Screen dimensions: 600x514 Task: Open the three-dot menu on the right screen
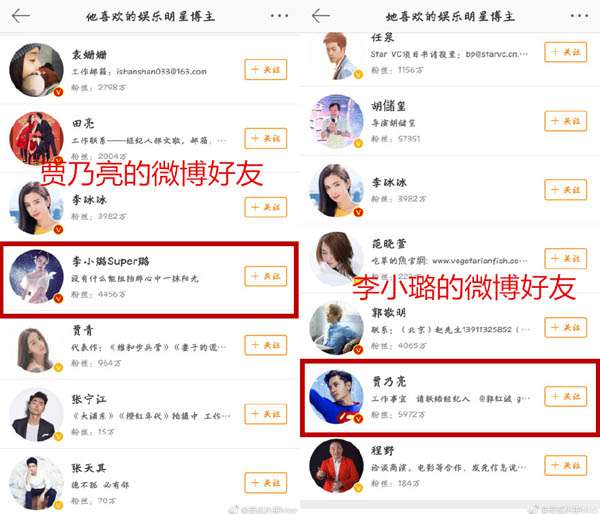pyautogui.click(x=579, y=16)
